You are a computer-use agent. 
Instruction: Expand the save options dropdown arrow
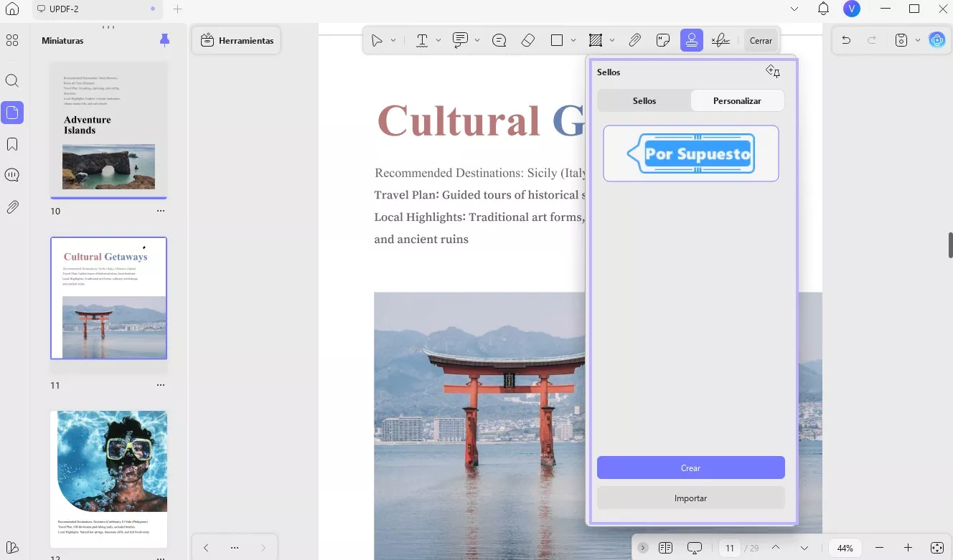tap(918, 41)
